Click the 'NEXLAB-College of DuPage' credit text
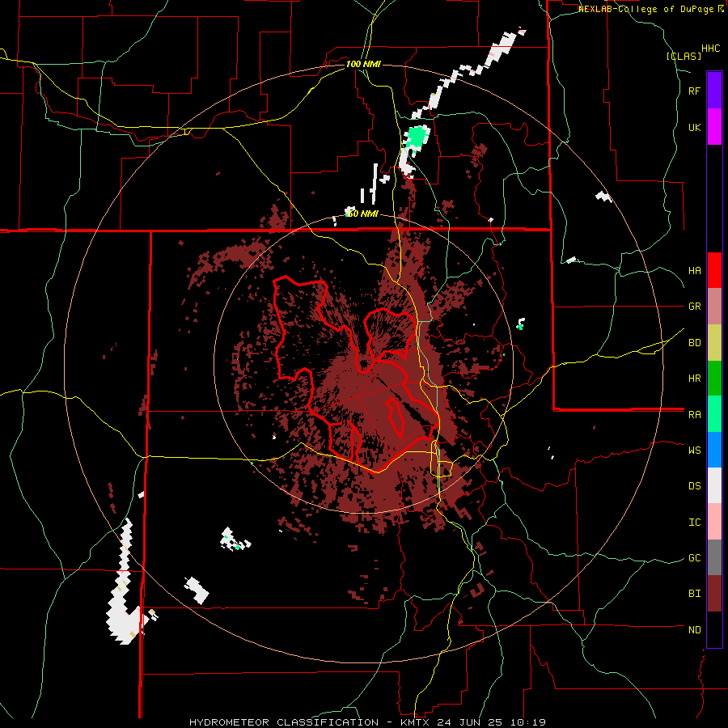The height and width of the screenshot is (728, 728). [645, 9]
